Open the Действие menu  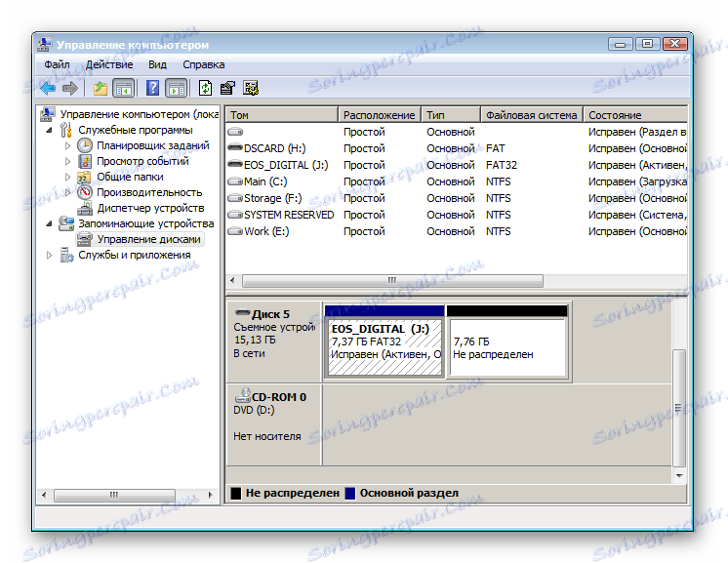click(109, 64)
